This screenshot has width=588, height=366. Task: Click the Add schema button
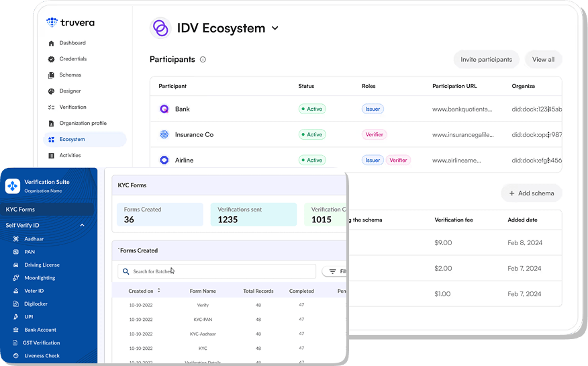coord(531,193)
